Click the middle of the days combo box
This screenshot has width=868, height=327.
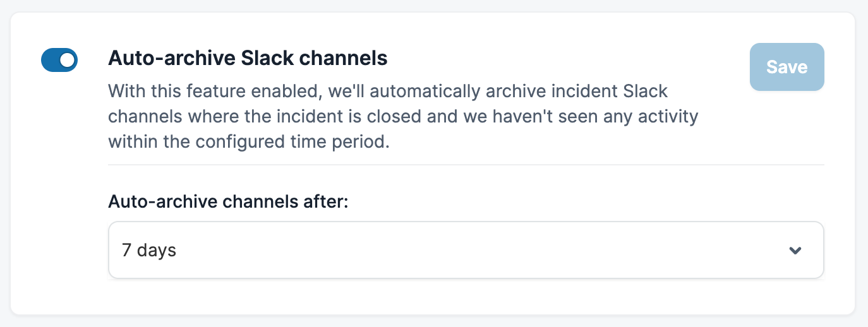coord(466,250)
